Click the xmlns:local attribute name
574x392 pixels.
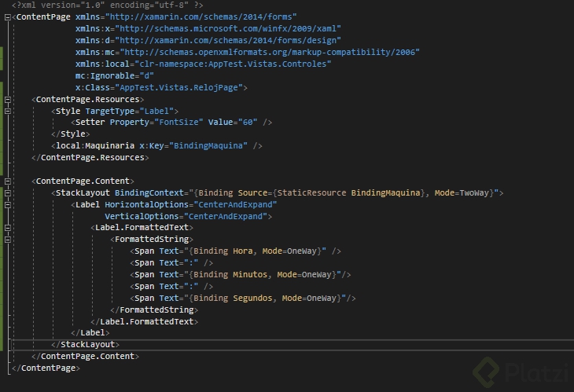coord(102,64)
